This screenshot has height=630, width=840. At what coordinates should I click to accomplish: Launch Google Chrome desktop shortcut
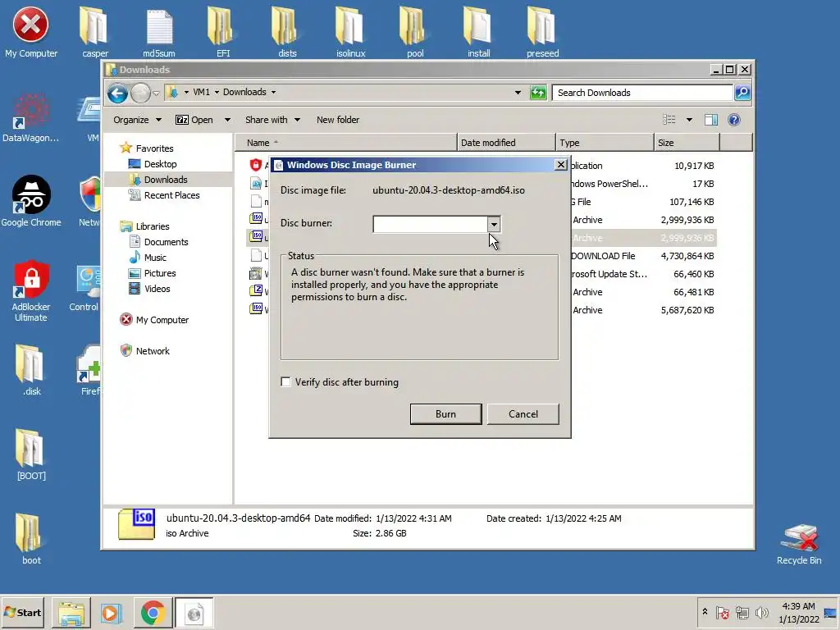pos(30,201)
